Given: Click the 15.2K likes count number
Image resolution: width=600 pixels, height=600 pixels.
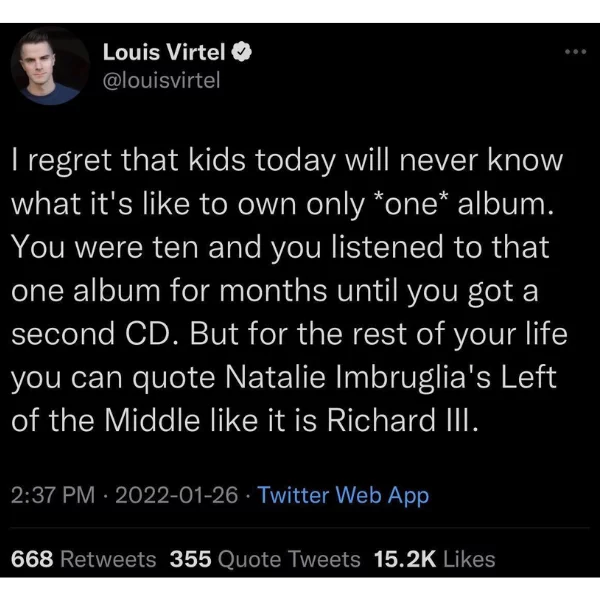Looking at the screenshot, I should tap(405, 559).
